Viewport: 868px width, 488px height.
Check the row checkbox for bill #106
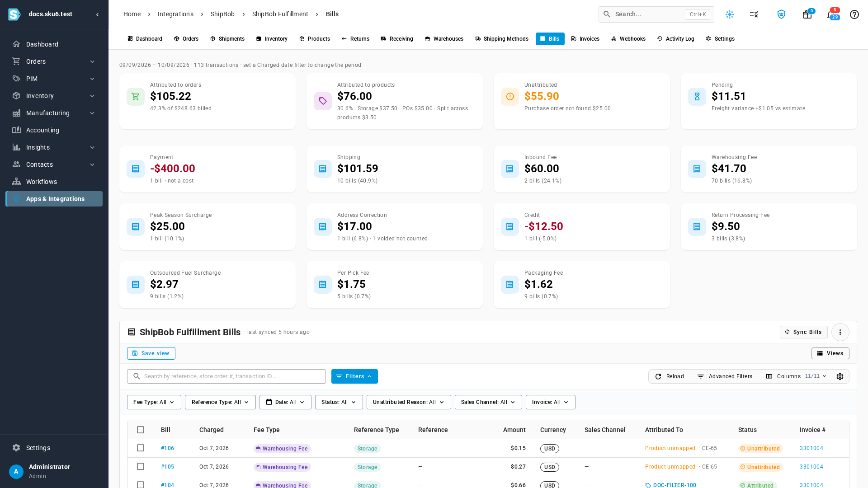pos(141,448)
